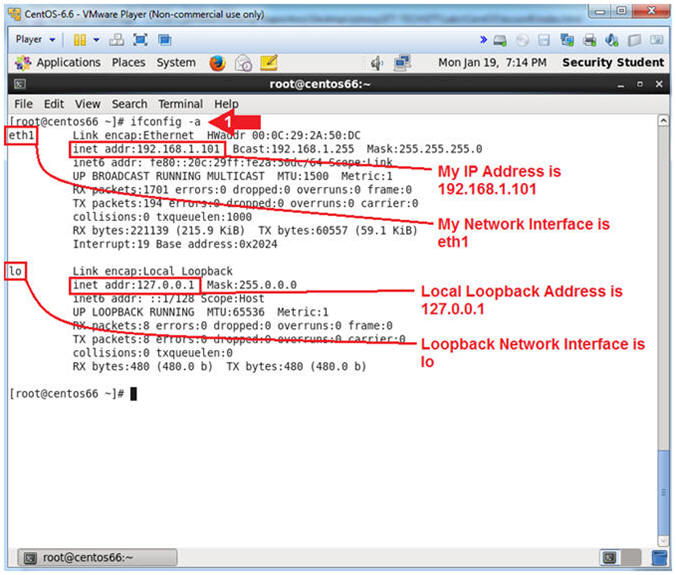
Task: Open the Help menu in terminal
Action: point(226,104)
